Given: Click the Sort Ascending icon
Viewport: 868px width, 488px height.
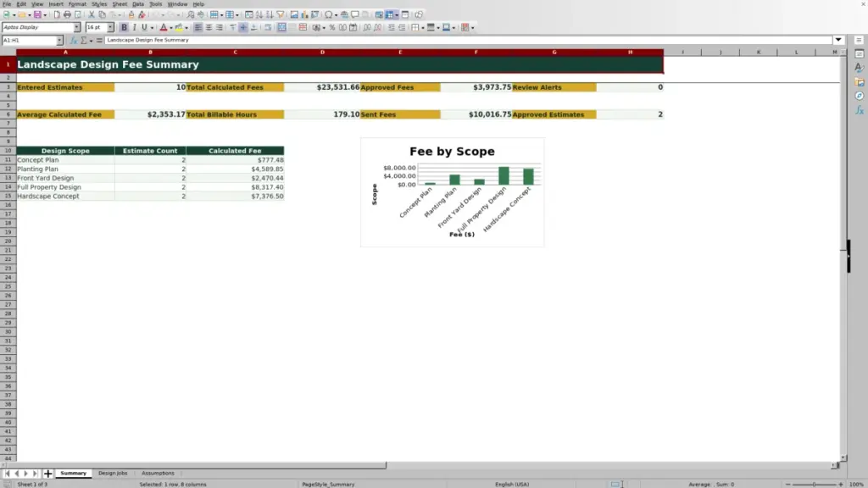Looking at the screenshot, I should [x=259, y=14].
